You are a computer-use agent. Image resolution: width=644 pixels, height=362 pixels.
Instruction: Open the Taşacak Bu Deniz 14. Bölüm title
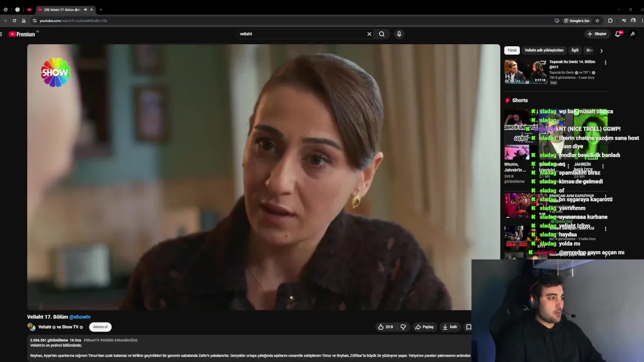pyautogui.click(x=572, y=64)
